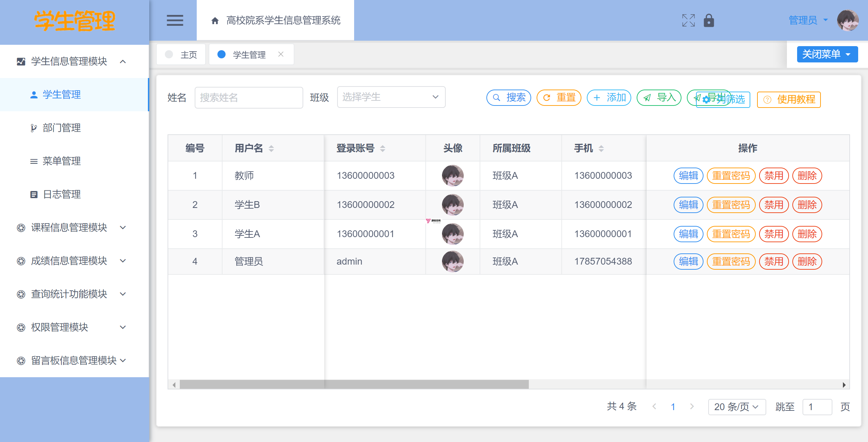Switch to the 主页 tab
The width and height of the screenshot is (868, 442).
click(x=181, y=54)
